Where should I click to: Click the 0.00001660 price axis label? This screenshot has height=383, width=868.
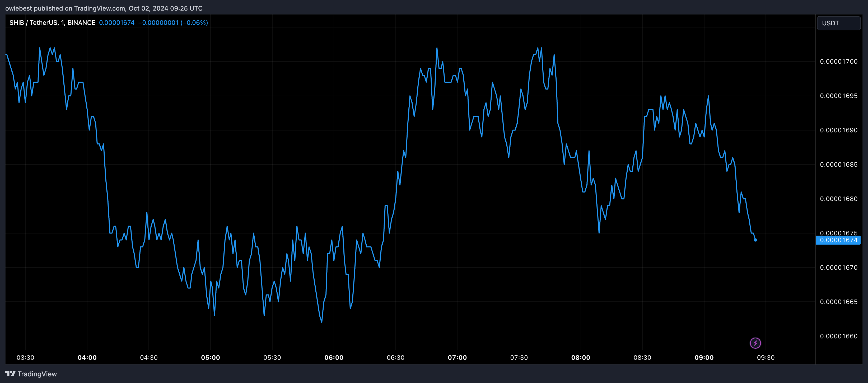click(838, 336)
